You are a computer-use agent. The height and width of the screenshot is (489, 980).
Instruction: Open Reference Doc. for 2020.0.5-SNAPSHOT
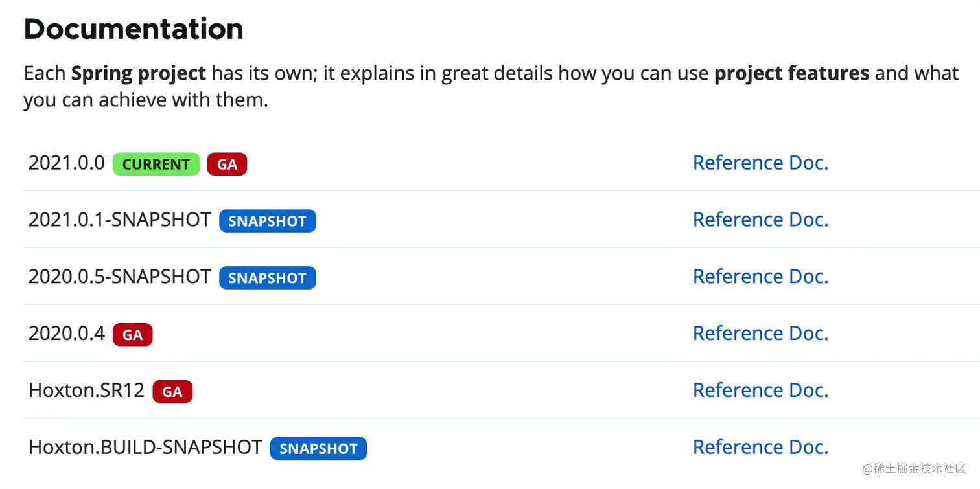click(x=760, y=277)
